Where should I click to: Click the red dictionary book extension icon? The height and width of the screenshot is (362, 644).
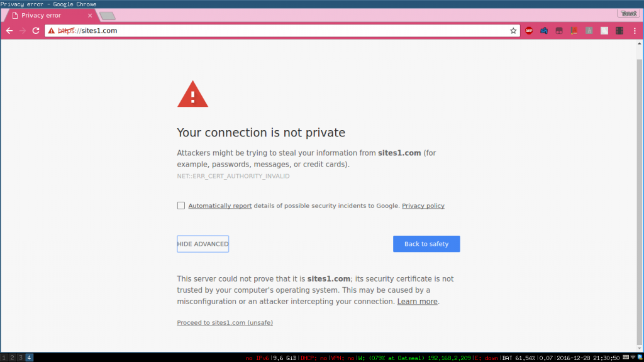point(574,31)
